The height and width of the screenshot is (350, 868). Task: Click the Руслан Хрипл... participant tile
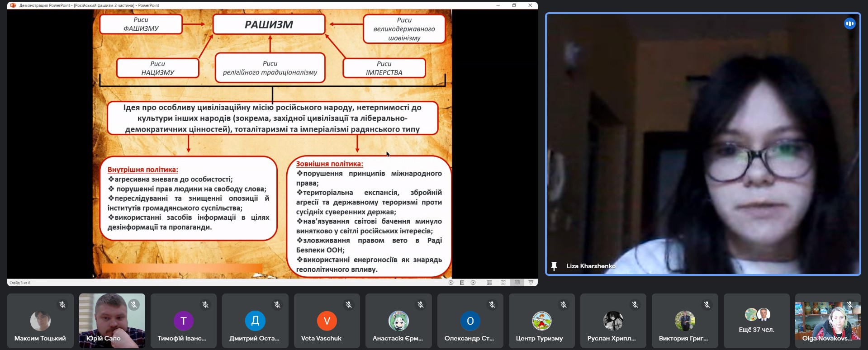[613, 321]
